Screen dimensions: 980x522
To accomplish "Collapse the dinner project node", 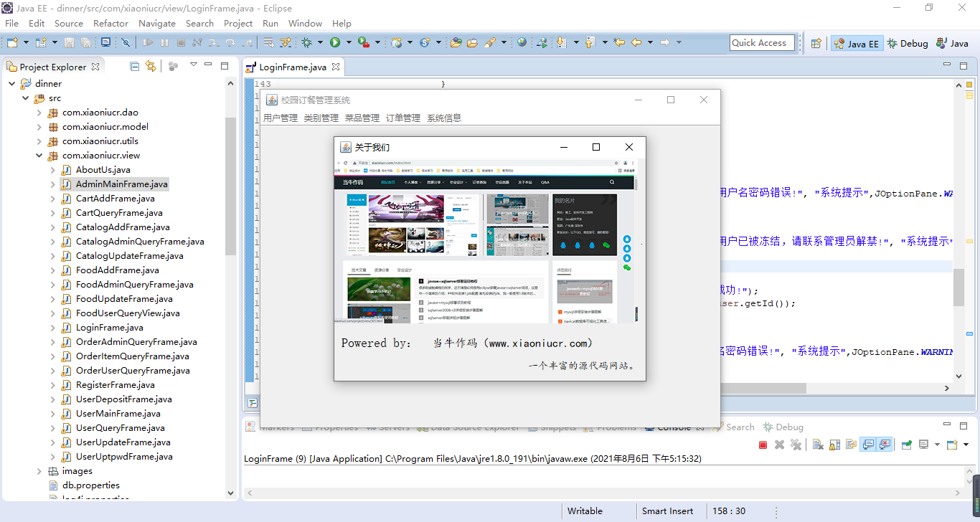I will [x=12, y=84].
